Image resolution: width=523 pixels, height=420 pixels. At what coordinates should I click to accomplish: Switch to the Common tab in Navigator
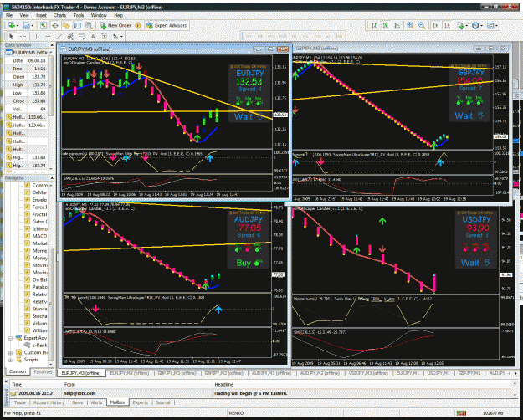pos(18,371)
